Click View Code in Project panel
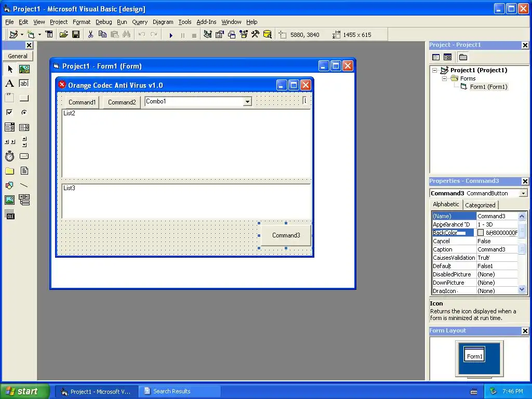 click(436, 57)
